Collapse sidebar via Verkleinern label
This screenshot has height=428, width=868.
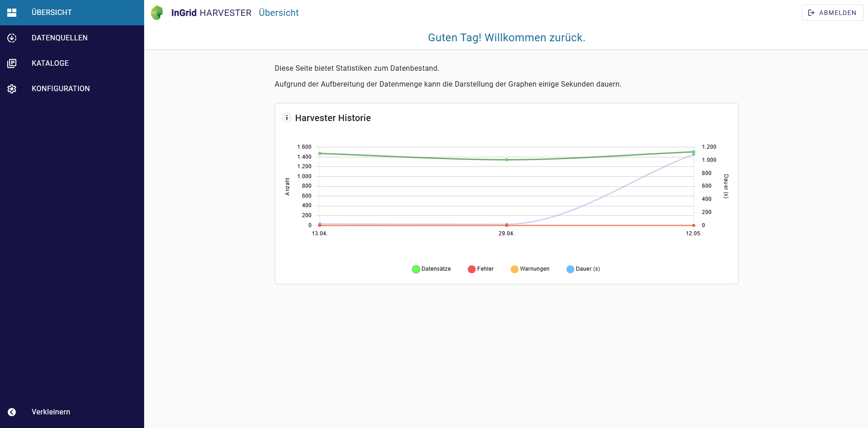point(51,412)
